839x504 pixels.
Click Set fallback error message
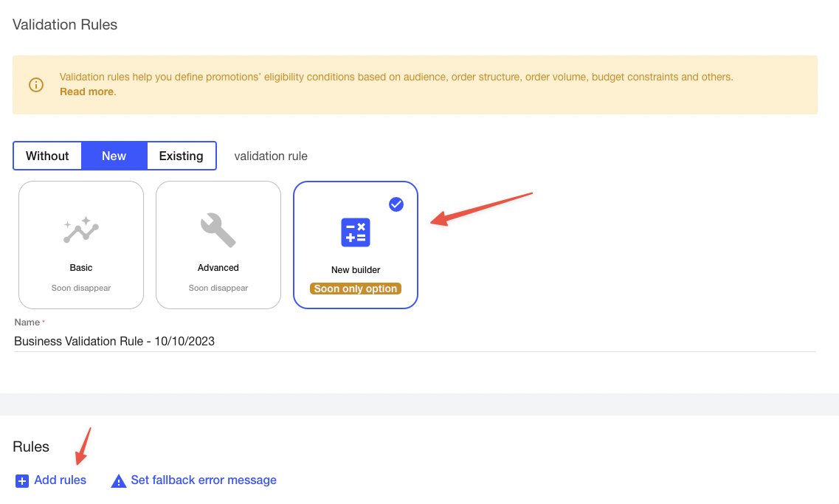click(203, 480)
